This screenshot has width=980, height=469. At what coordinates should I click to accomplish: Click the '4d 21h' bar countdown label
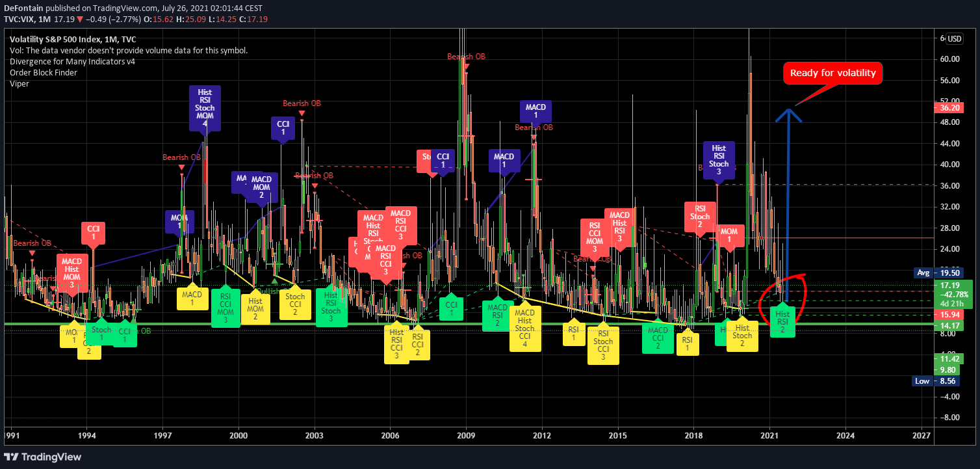pos(952,303)
